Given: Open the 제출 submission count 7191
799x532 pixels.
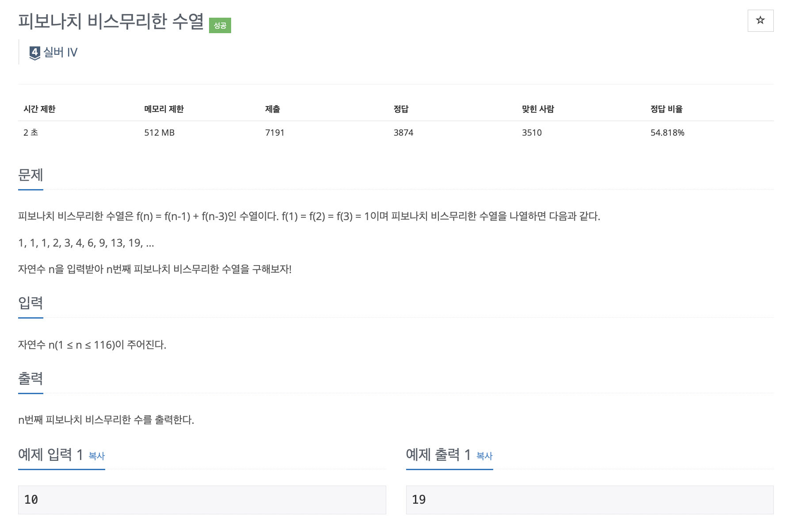Looking at the screenshot, I should coord(274,132).
